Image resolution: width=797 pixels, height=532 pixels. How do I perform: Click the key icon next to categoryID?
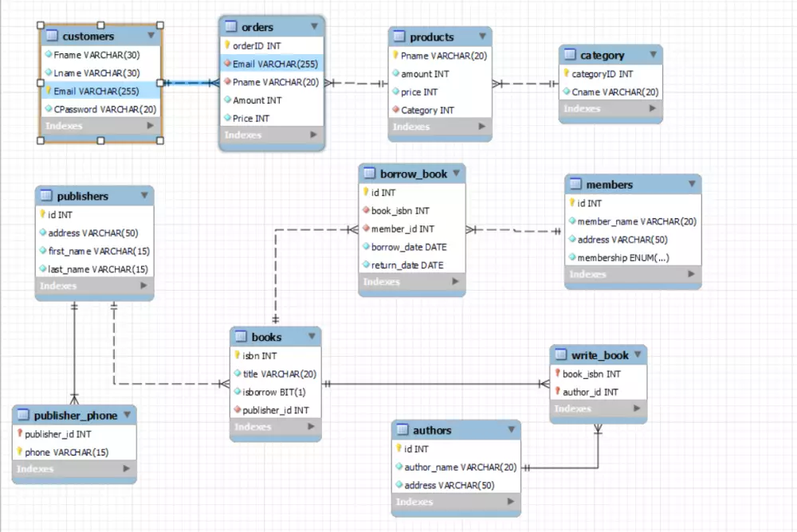[567, 73]
